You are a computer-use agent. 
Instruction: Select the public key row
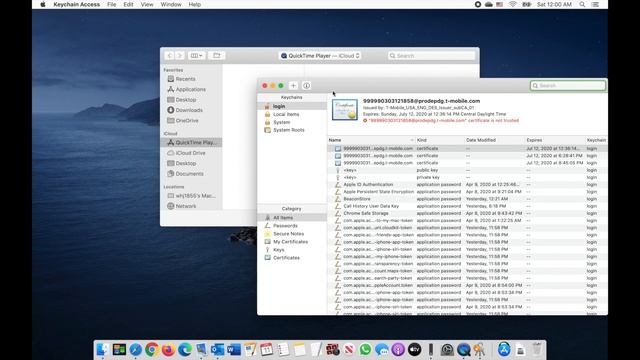click(467, 170)
